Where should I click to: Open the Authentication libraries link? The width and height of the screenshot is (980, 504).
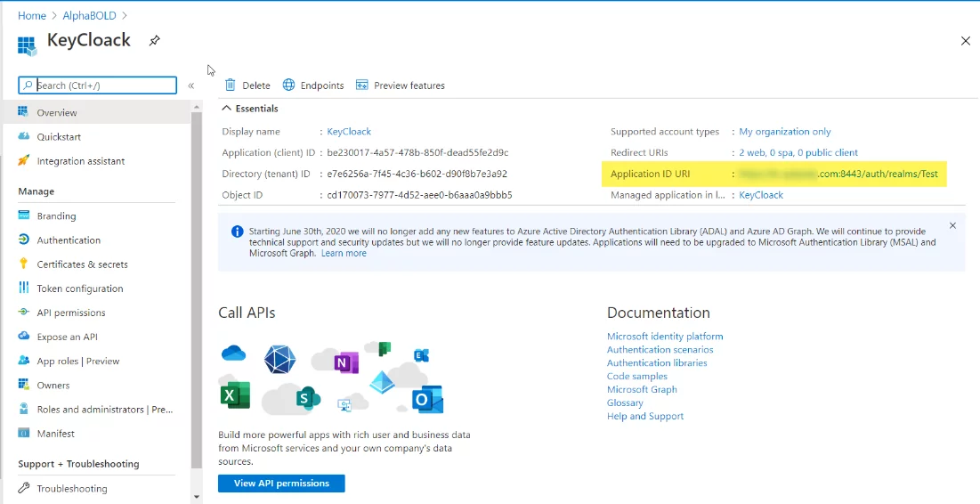click(657, 362)
